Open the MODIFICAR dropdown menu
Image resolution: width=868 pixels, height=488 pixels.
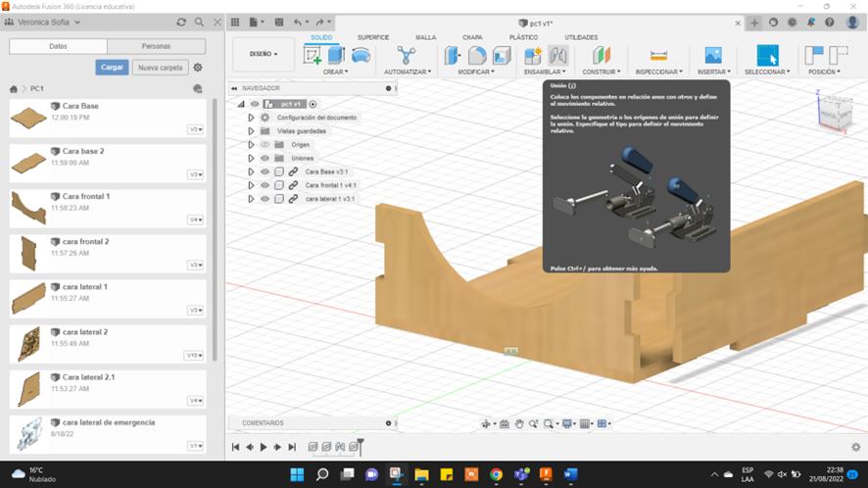476,72
